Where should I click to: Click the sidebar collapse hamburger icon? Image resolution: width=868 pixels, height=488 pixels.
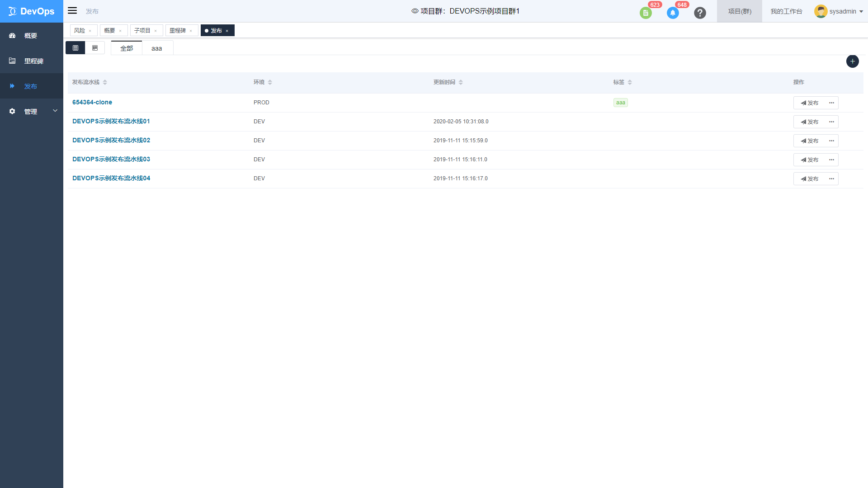[x=72, y=11]
